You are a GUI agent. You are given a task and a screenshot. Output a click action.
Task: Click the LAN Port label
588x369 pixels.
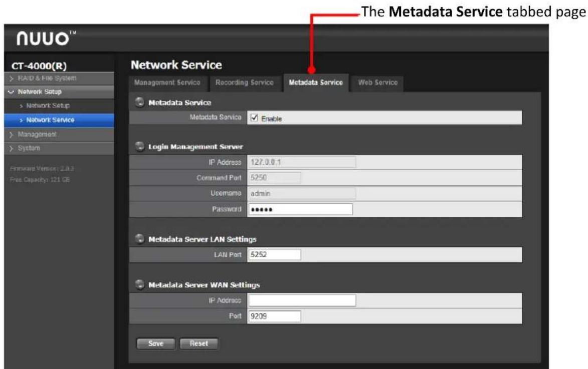[228, 254]
